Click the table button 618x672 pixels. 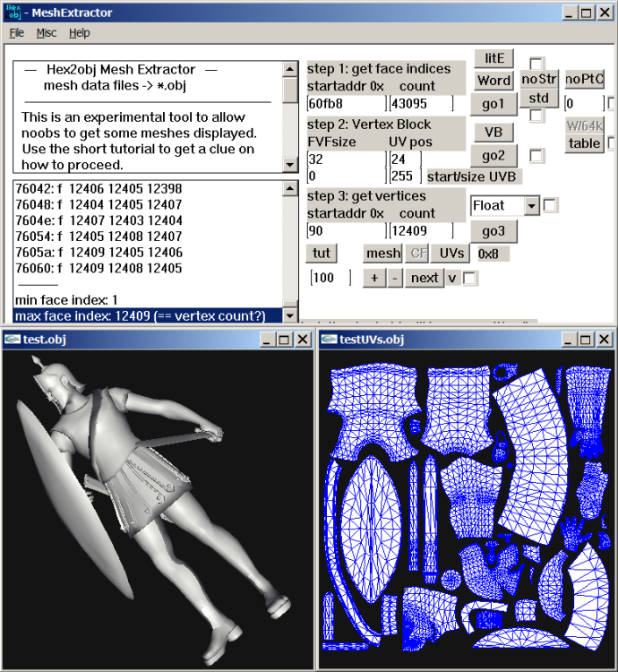(584, 143)
